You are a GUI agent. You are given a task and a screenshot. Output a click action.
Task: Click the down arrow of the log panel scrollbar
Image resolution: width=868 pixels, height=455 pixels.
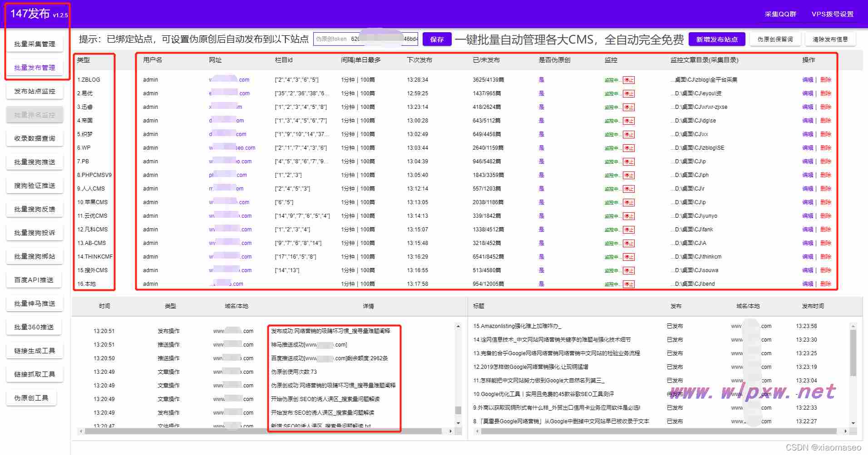(x=458, y=423)
